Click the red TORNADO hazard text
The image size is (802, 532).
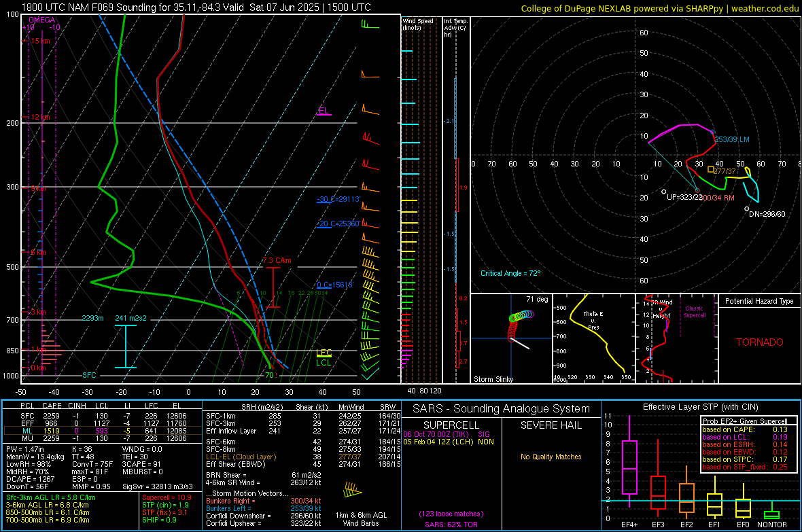[760, 342]
